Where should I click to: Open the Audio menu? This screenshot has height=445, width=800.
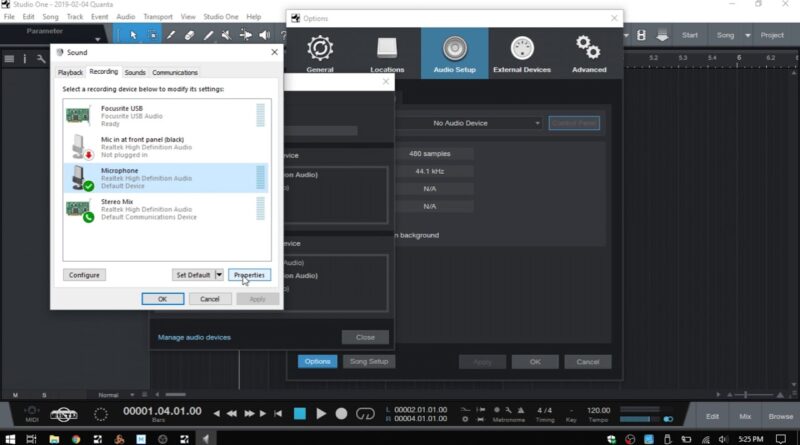pyautogui.click(x=126, y=17)
